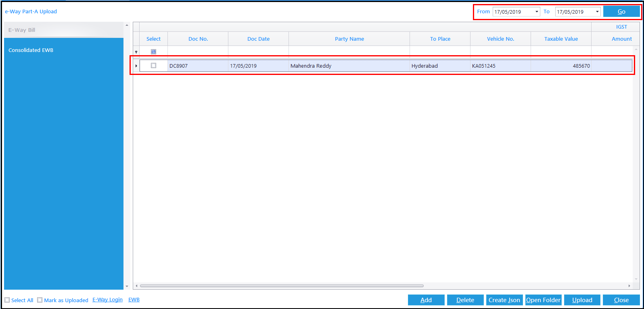Click the grid's right scroll arrow

[x=629, y=286]
